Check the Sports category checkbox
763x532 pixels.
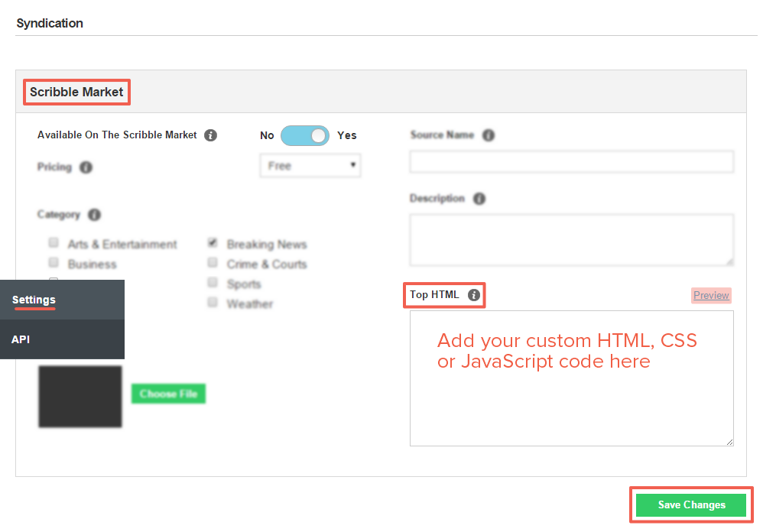[213, 283]
